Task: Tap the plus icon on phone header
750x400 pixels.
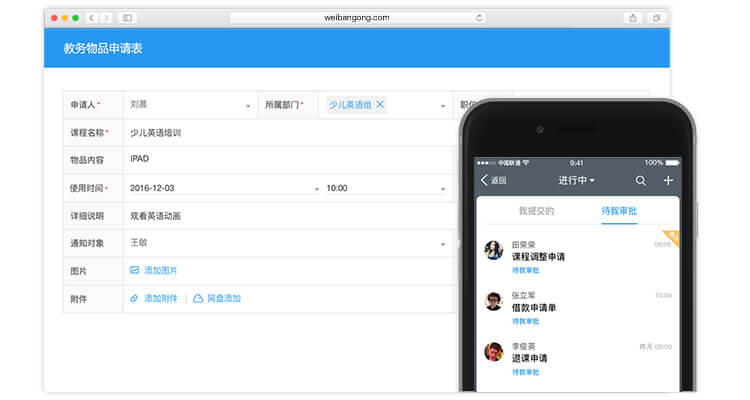Action: pyautogui.click(x=668, y=180)
